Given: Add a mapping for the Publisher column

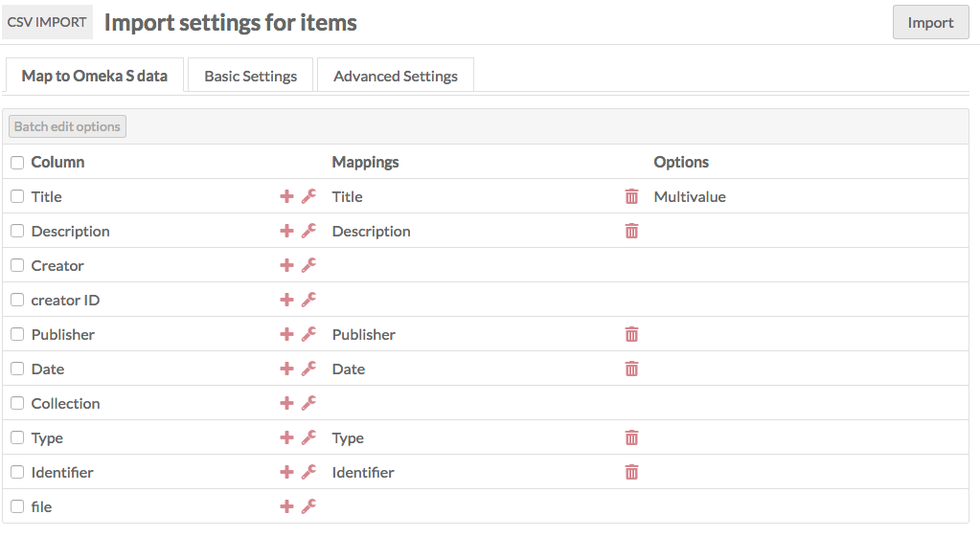Looking at the screenshot, I should click(286, 335).
